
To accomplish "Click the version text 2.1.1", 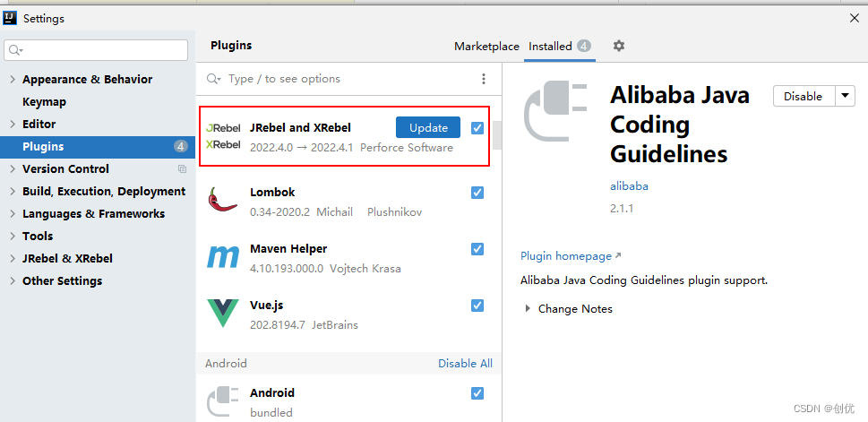I will click(622, 208).
